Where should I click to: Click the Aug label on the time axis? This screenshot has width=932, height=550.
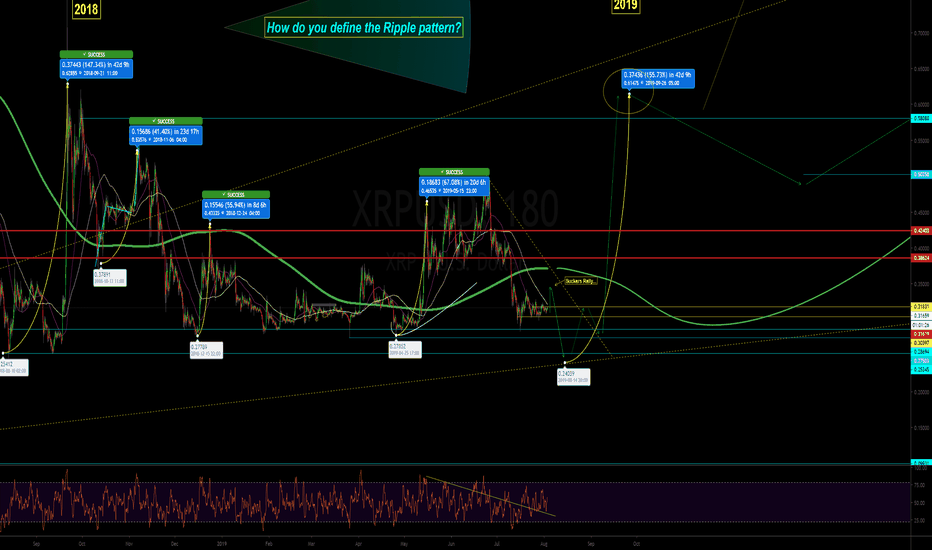[x=544, y=543]
